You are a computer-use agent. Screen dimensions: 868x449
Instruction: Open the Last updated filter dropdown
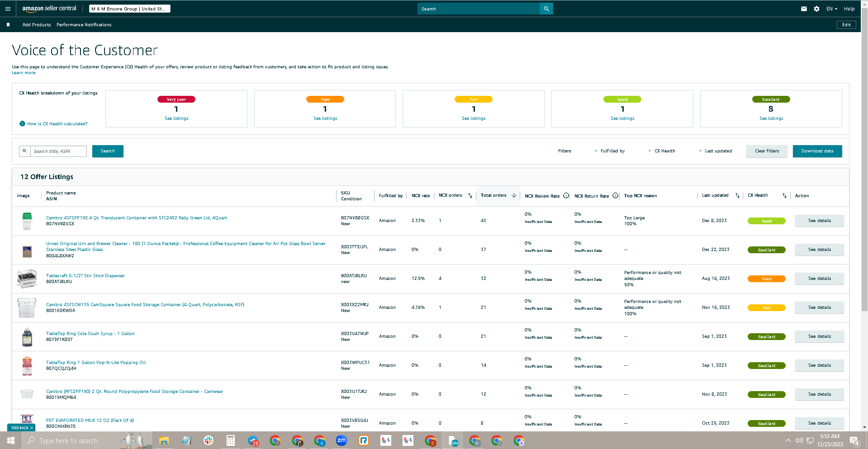(x=715, y=151)
